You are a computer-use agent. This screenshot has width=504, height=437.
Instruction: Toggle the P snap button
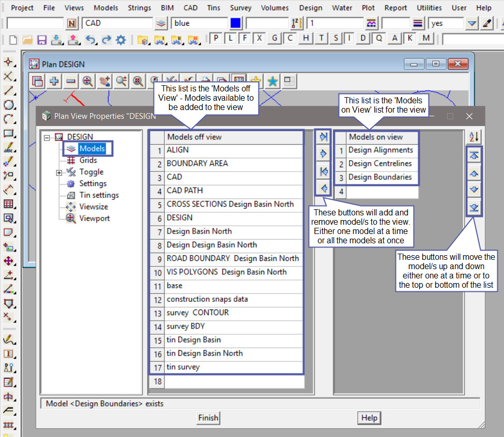click(x=216, y=39)
